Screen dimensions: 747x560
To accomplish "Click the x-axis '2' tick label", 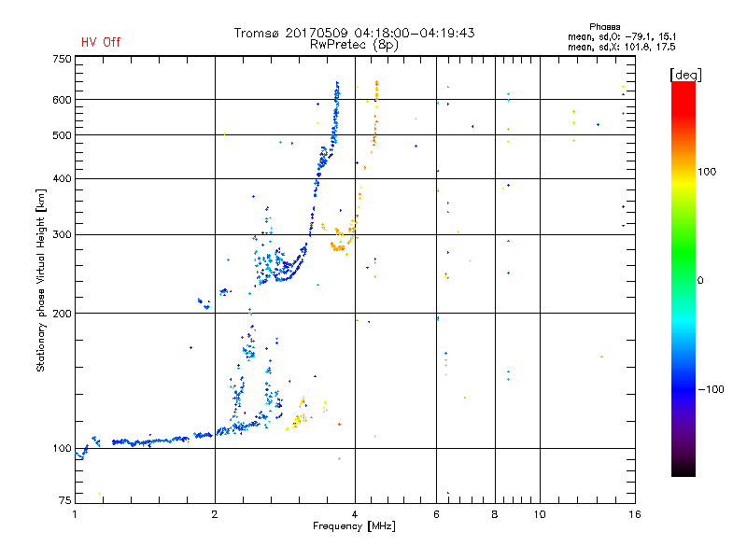I will tap(215, 514).
